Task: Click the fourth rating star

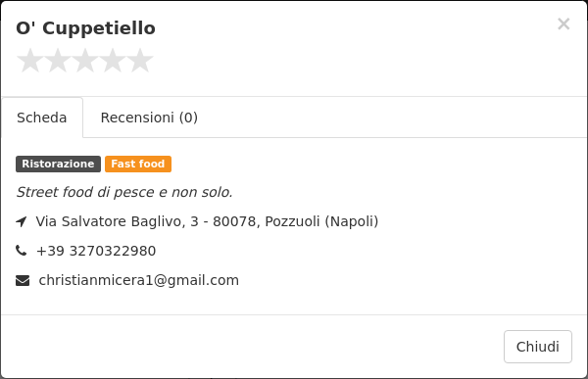Action: click(113, 61)
